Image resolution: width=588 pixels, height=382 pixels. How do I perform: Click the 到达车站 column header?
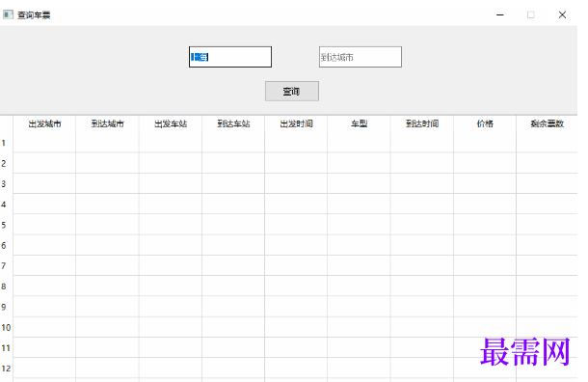(233, 123)
